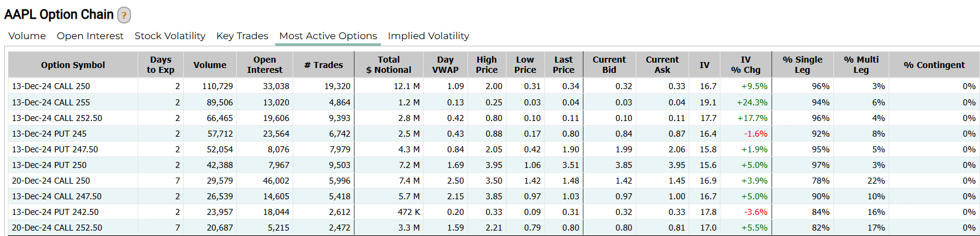Click the 13-Dec-24 PUT 242.50 option symbol
Viewport: 980px width, 236px height.
(55, 212)
